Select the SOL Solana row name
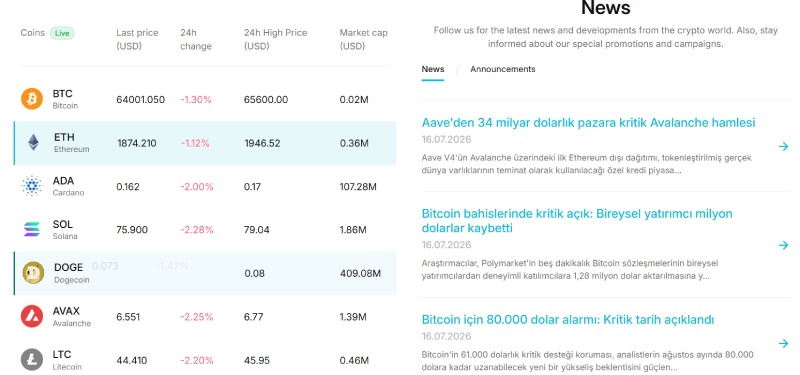The width and height of the screenshot is (800, 375). pos(65,229)
